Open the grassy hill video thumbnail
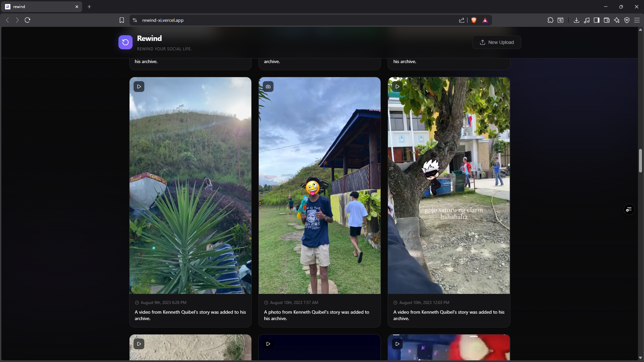 click(x=190, y=186)
